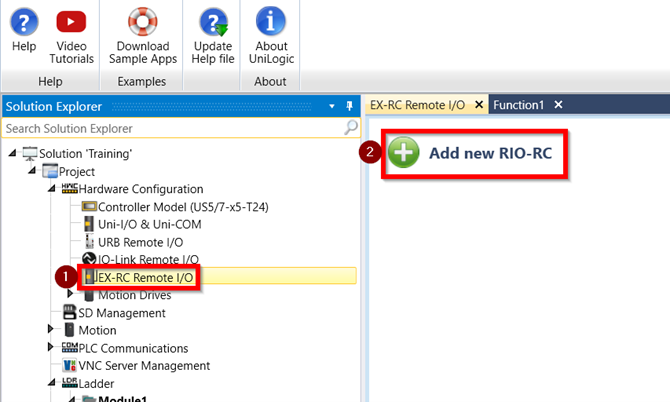Click URB Remote I/O icon
Viewport: 670px width, 402px height.
(x=89, y=242)
